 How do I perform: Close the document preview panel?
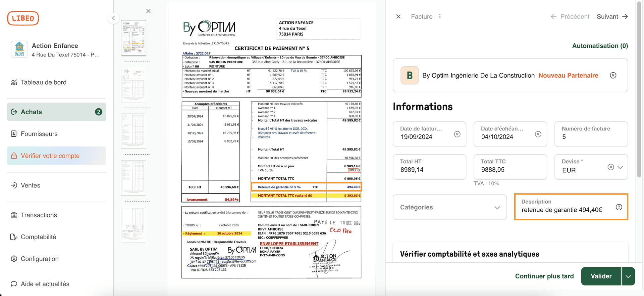coord(149,11)
